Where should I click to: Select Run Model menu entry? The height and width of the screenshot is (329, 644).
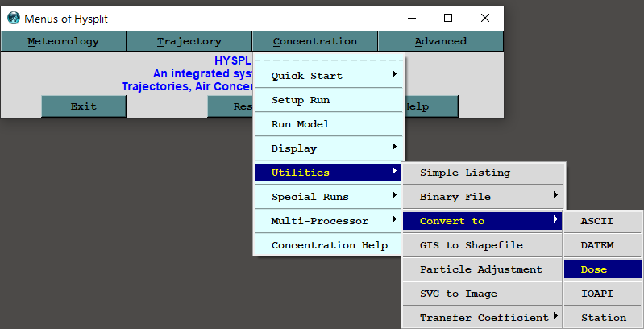[329, 124]
